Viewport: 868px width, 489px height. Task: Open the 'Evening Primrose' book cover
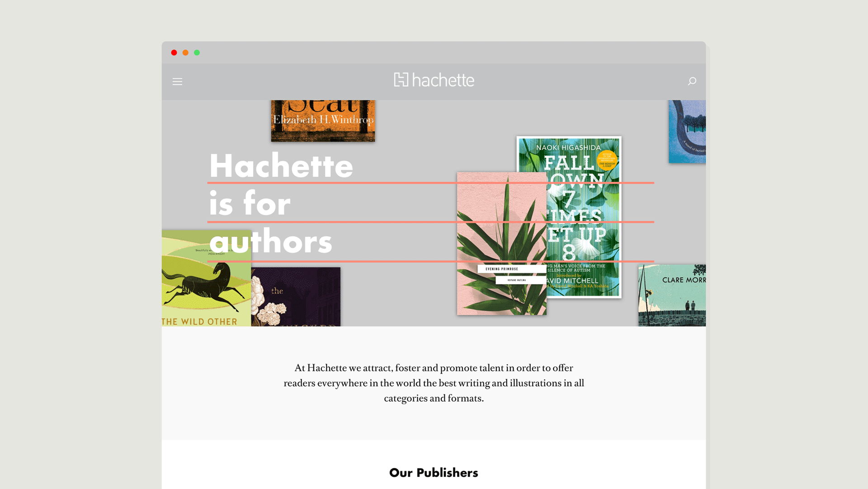501,244
